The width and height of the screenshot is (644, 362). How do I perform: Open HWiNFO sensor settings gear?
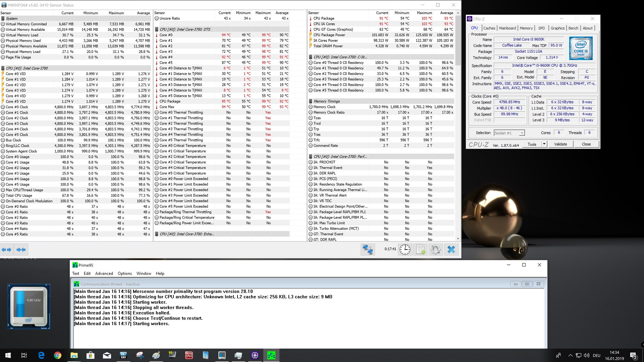435,249
